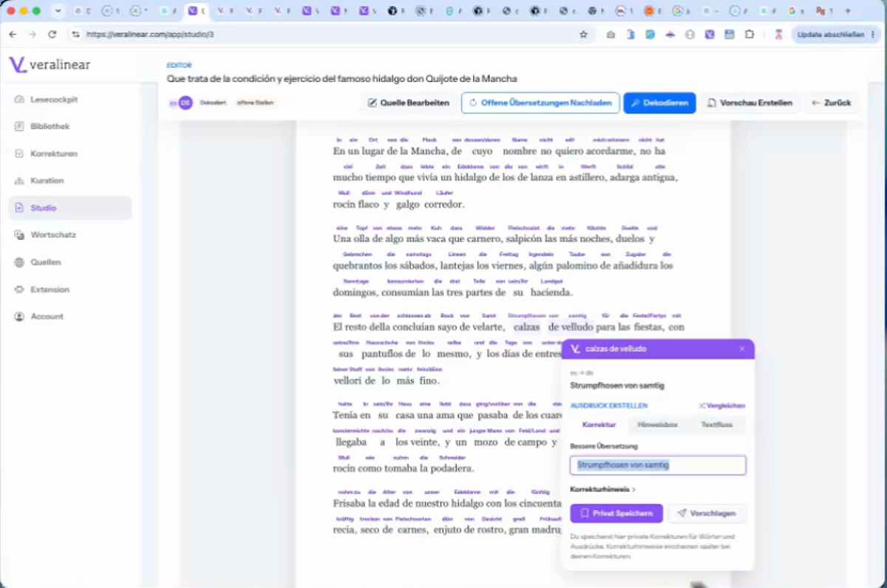
Task: Click the browser forward arrow
Action: [32, 34]
